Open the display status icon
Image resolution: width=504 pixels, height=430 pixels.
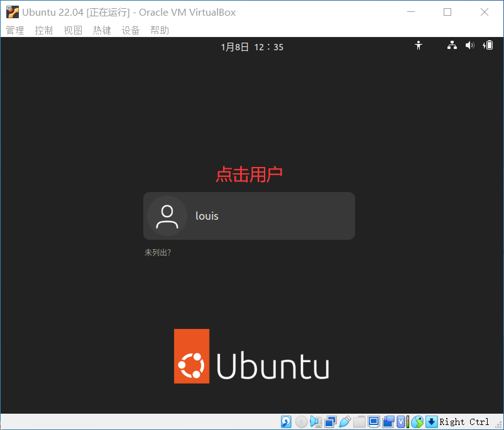(x=373, y=421)
